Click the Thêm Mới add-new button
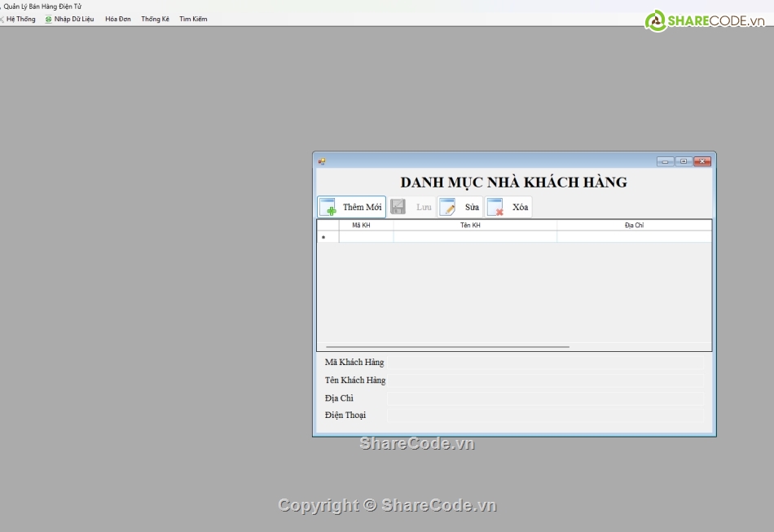Screen dimensions: 774x532 tap(352, 207)
